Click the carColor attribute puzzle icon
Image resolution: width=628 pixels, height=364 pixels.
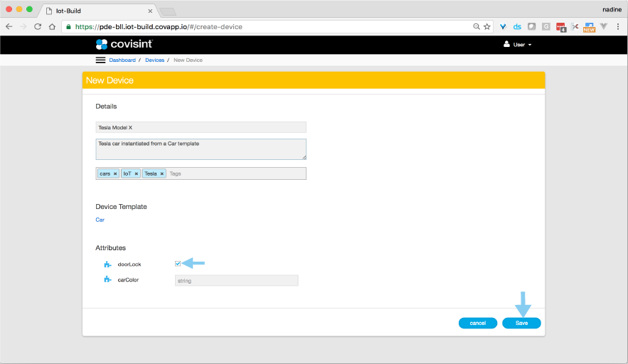point(108,280)
